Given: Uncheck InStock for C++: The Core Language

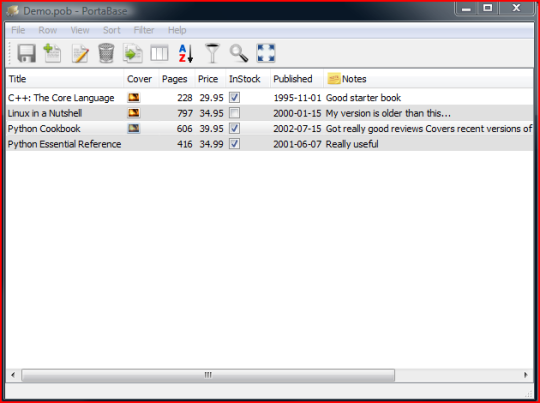Looking at the screenshot, I should tap(235, 97).
